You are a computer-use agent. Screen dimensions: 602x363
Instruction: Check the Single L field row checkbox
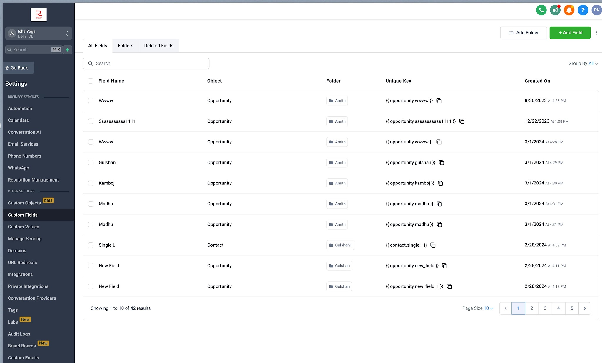(x=91, y=245)
